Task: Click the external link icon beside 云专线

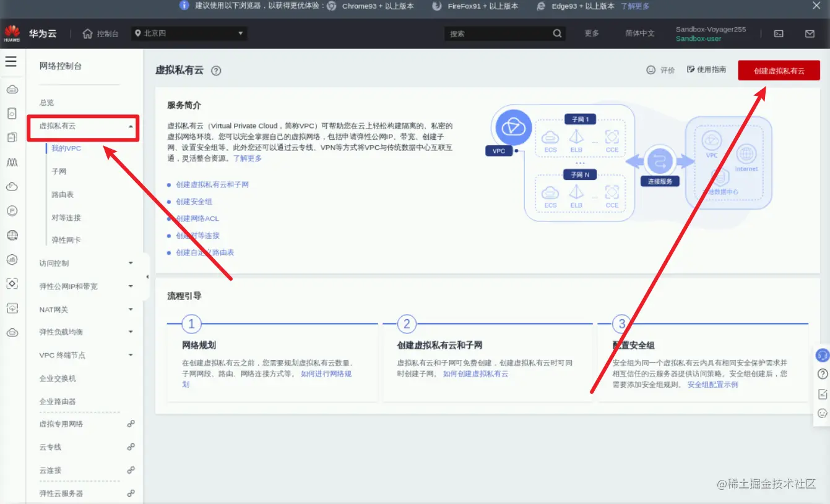Action: [x=131, y=446]
